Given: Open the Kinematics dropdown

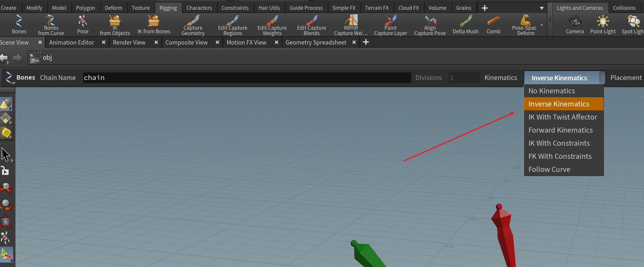Looking at the screenshot, I should click(x=565, y=78).
